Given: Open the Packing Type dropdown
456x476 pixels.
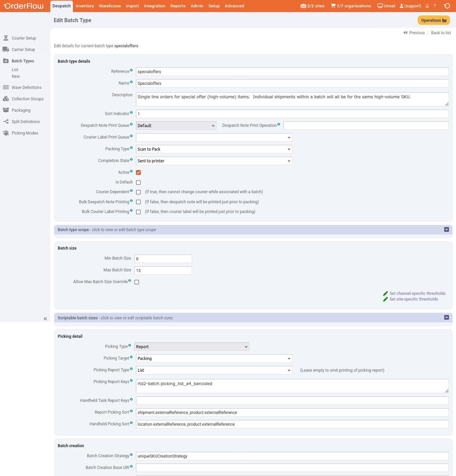Looking at the screenshot, I should coord(214,149).
